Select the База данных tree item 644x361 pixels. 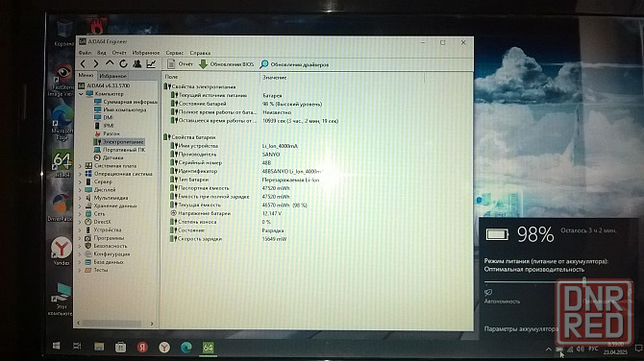[x=105, y=262]
